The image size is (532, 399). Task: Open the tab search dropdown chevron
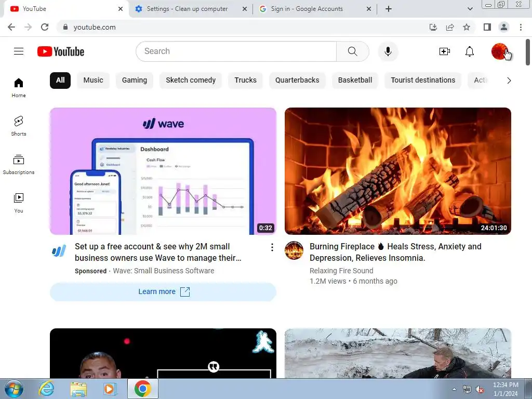[x=470, y=9]
